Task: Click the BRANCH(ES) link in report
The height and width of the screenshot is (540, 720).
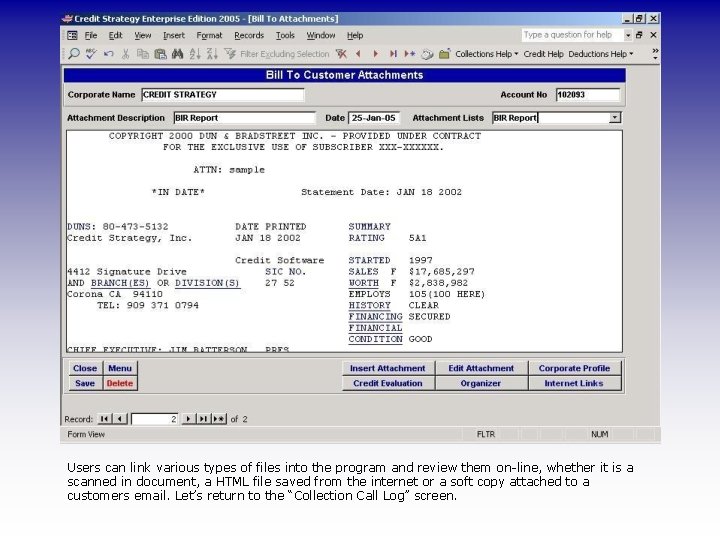Action: tap(120, 283)
